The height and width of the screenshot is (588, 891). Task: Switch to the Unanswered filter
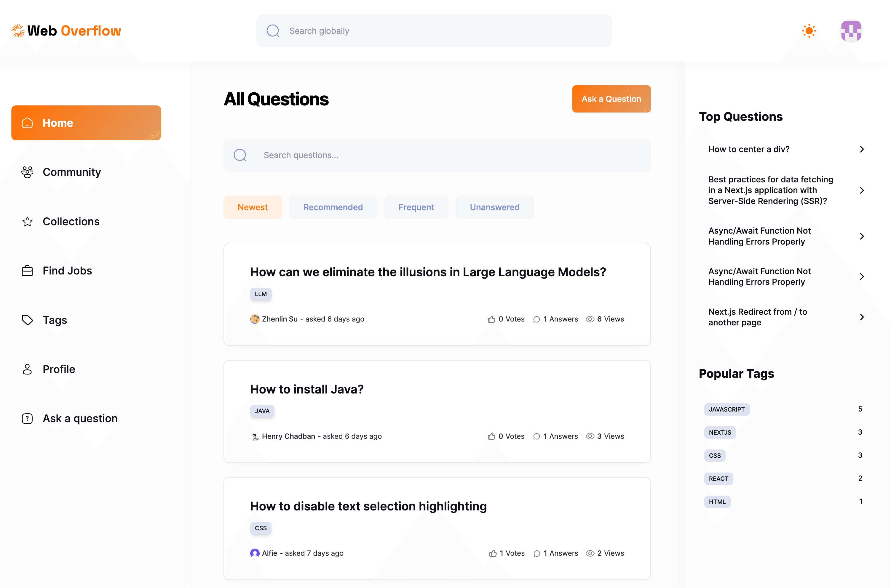[494, 207]
